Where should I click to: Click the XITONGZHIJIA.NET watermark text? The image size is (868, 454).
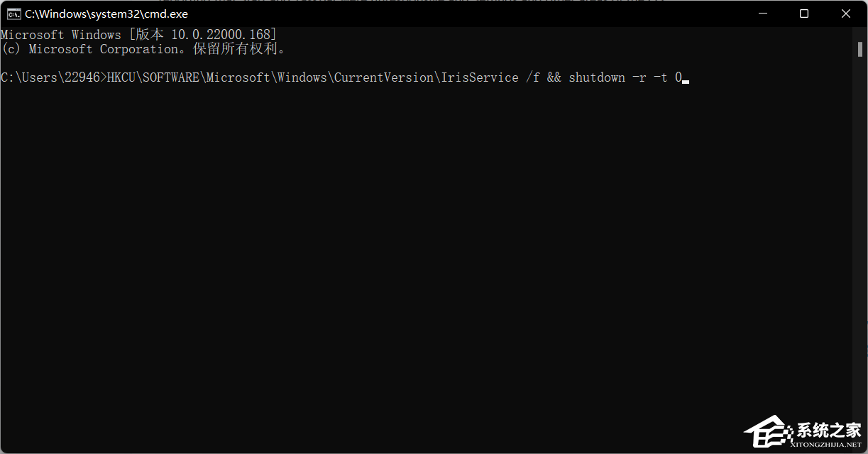coord(825,444)
